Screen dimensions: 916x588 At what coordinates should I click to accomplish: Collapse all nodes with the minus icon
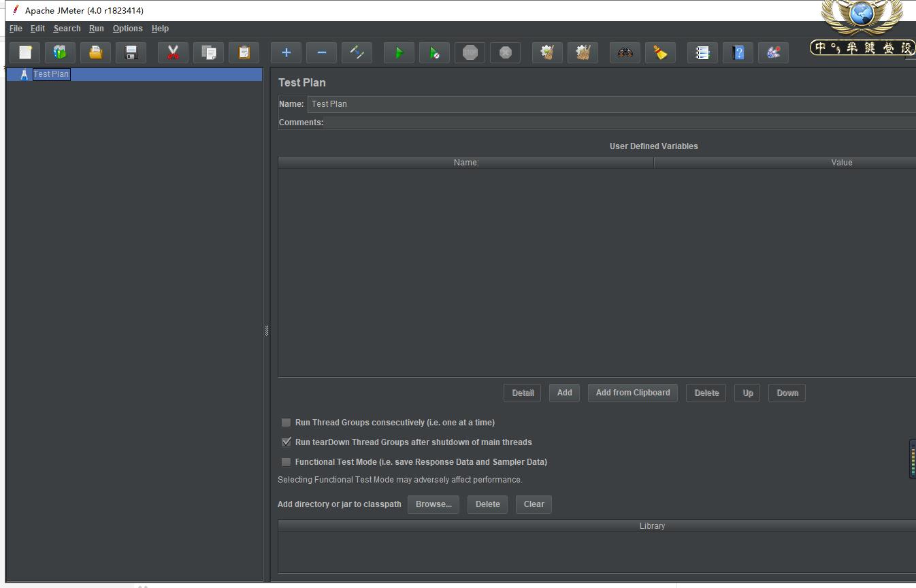click(322, 52)
